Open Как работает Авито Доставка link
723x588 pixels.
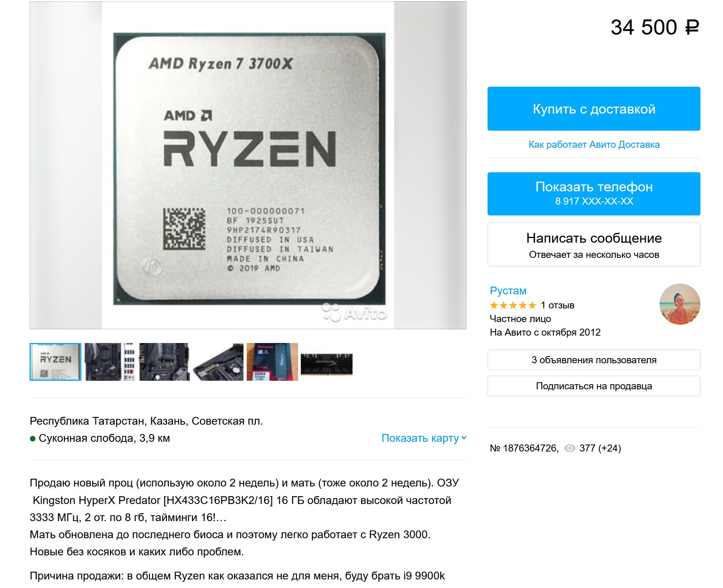[x=594, y=145]
